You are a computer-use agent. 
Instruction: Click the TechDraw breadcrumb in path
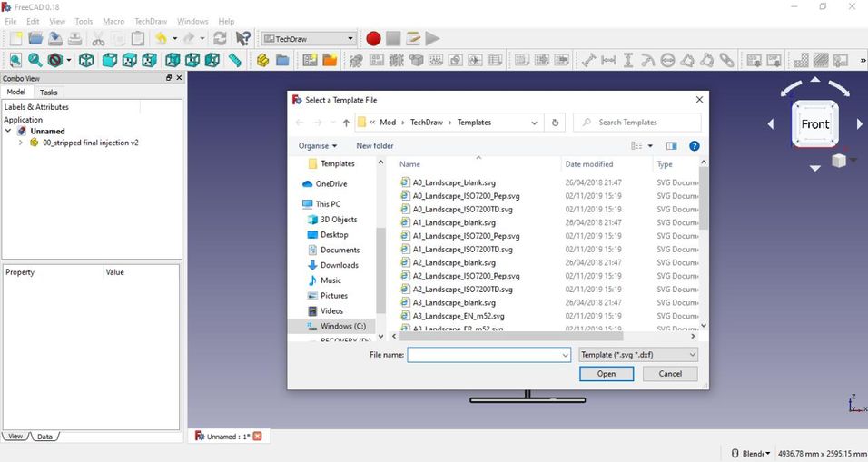coord(426,123)
